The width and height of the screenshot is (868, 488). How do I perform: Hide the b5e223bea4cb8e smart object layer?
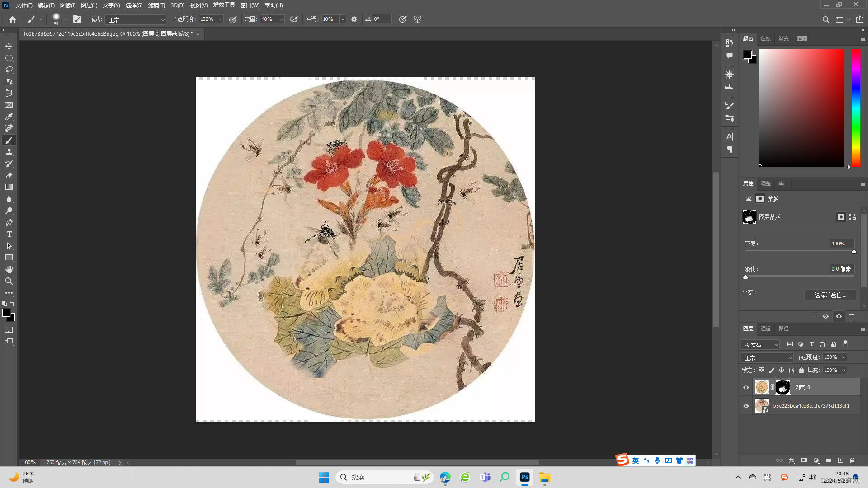click(x=746, y=406)
